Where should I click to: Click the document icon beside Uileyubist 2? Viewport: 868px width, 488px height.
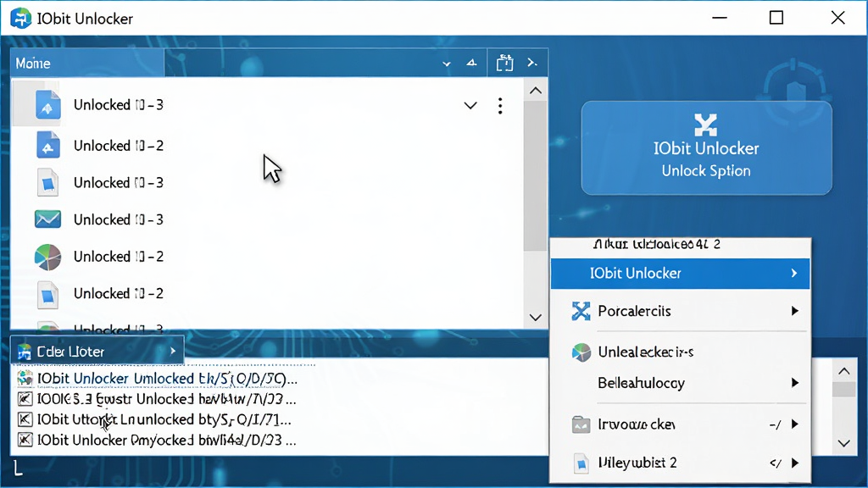coord(581,463)
